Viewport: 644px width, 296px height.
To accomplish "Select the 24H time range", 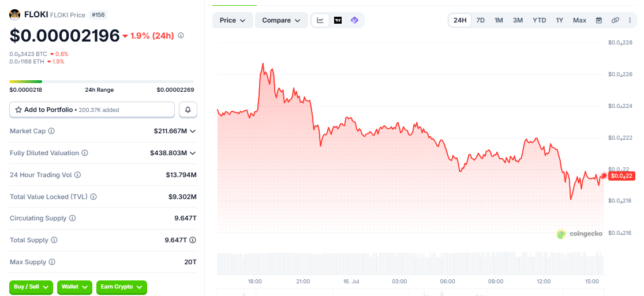I will point(460,20).
